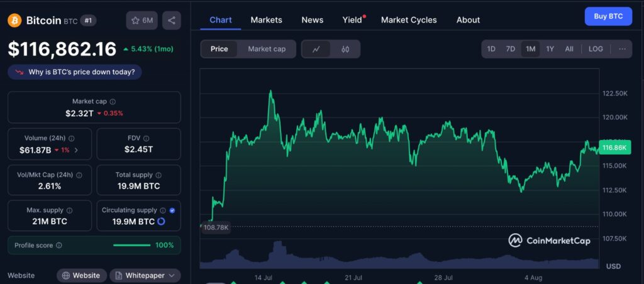The height and width of the screenshot is (284, 644).
Task: Click the CoinMarketCap logo on chart
Action: (550, 241)
